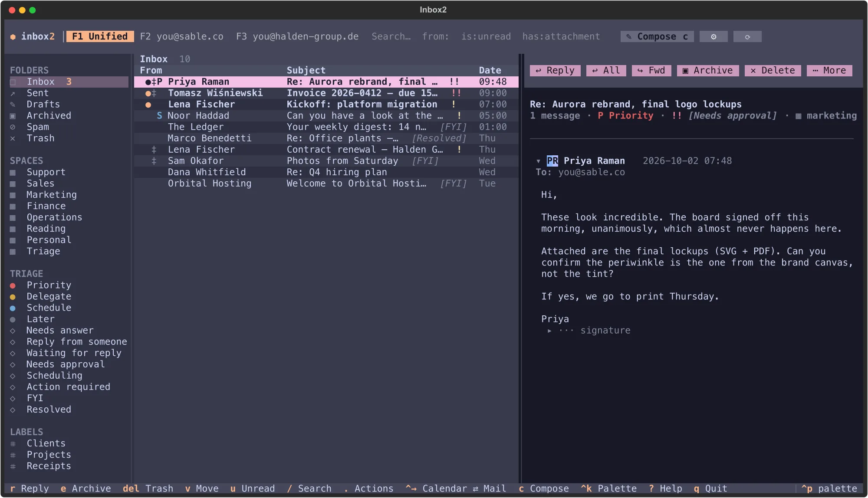
Task: Click the Clients label hash icon
Action: [13, 444]
